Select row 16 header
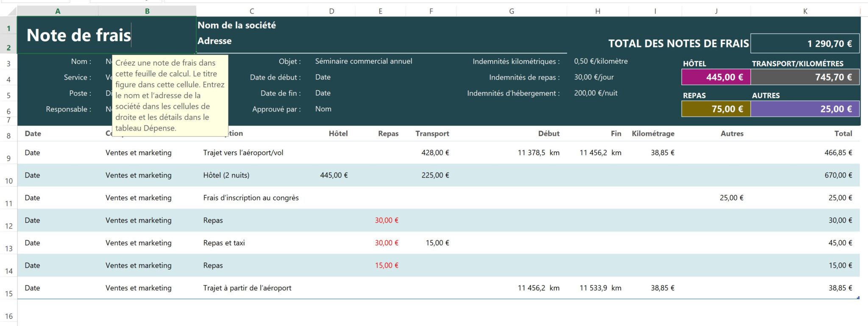Viewport: 868px width, 326px height. (8, 316)
